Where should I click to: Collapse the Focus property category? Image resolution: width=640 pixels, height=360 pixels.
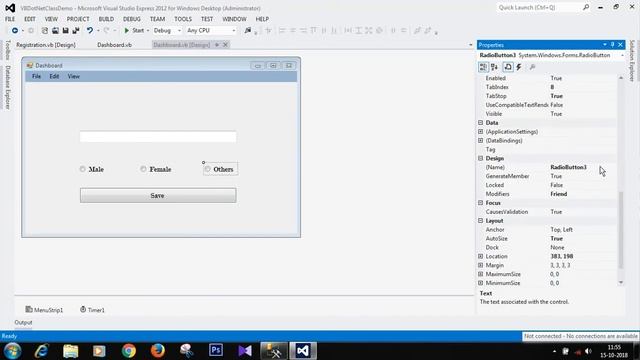[480, 202]
